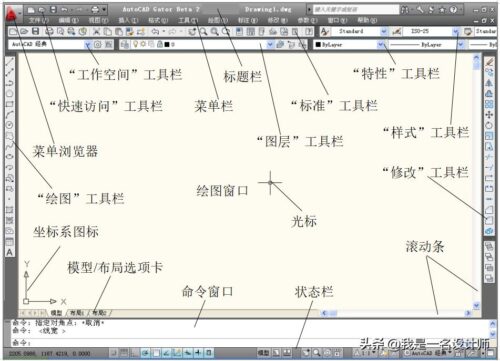500x361 pixels.
Task: Switch to the 模型 tab
Action: coord(56,313)
